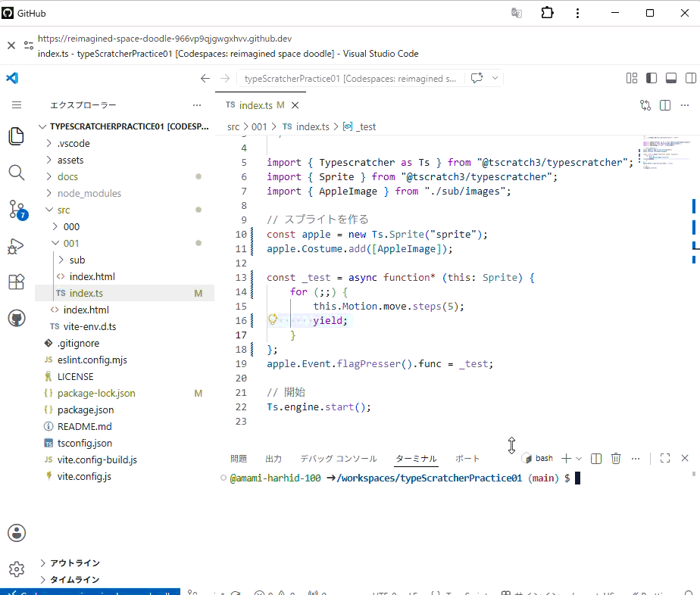
Task: Toggle the bottom panel visibility
Action: click(671, 78)
